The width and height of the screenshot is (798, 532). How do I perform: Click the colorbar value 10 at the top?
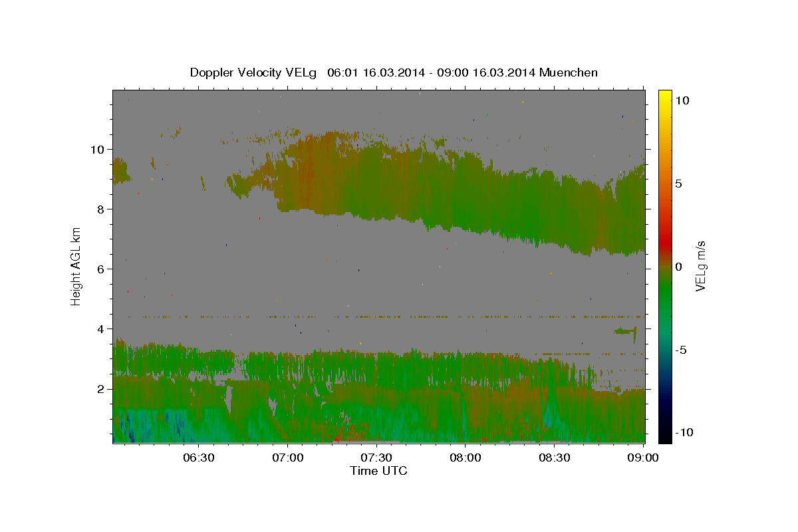point(681,100)
